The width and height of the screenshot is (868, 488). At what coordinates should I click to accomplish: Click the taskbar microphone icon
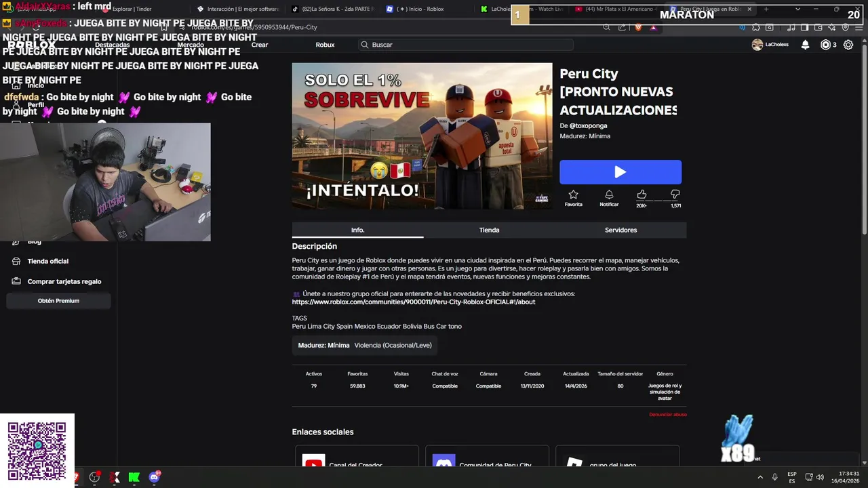[774, 477]
